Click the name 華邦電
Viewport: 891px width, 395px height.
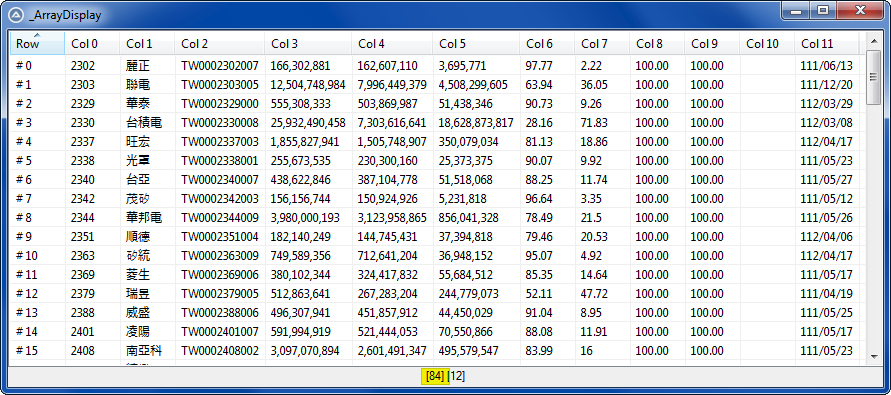(144, 218)
